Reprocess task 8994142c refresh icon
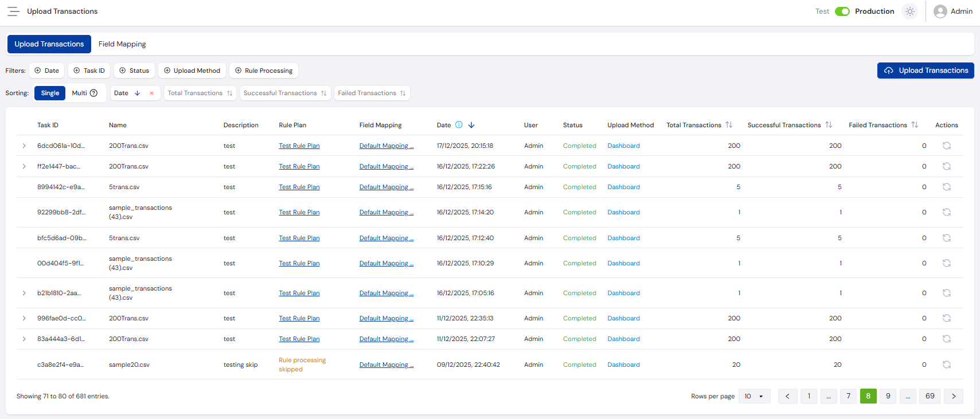Screen dimensions: 980x419 947,187
